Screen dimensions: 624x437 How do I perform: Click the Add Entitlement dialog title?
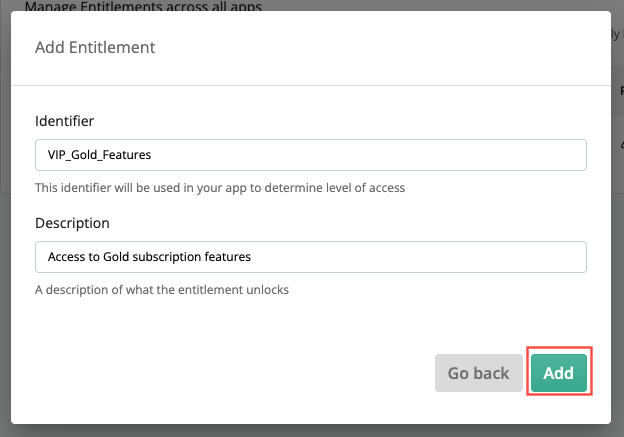coord(95,47)
